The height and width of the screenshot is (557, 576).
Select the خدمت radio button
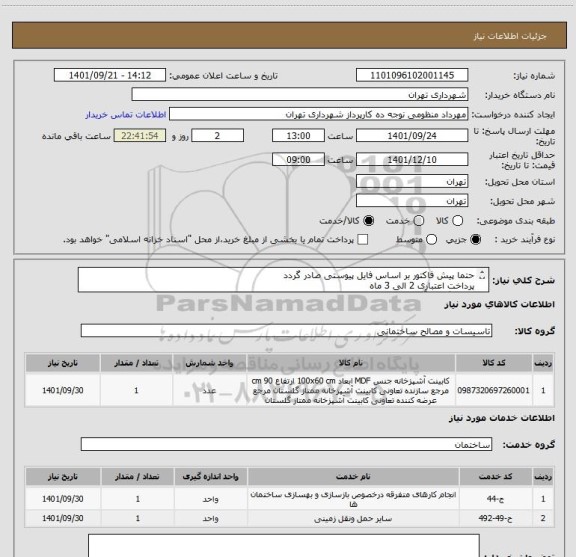(419, 221)
